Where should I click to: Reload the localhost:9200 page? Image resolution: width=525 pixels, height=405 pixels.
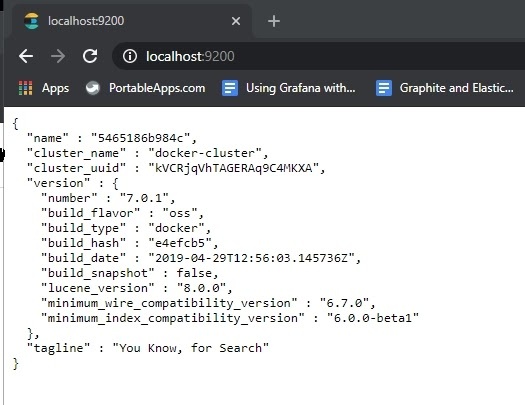pos(90,56)
